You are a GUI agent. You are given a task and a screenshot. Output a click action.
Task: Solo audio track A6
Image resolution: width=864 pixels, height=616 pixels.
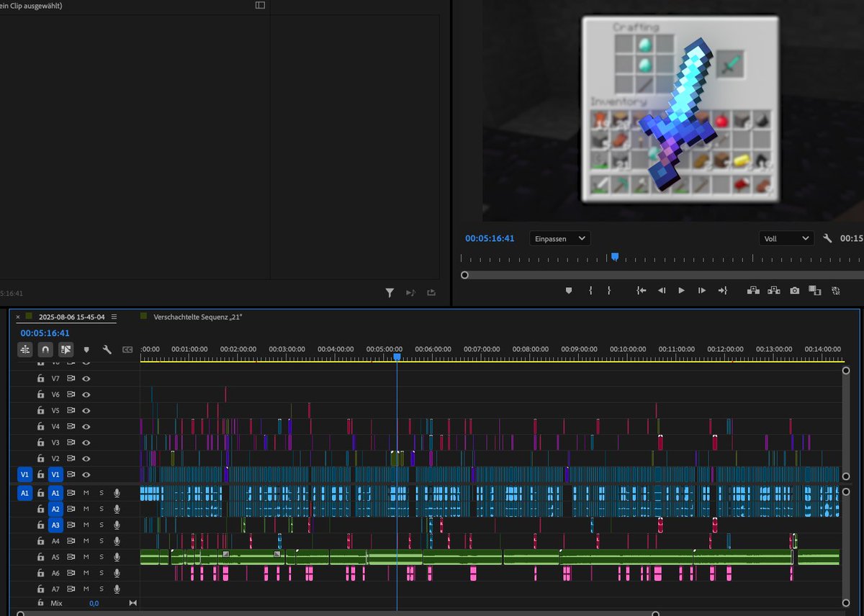click(102, 573)
